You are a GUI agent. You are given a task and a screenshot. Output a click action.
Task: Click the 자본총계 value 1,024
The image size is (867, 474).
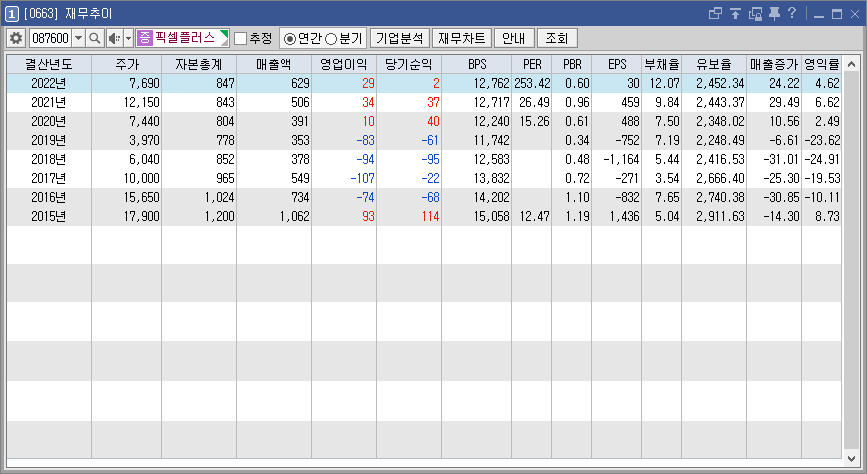click(220, 197)
